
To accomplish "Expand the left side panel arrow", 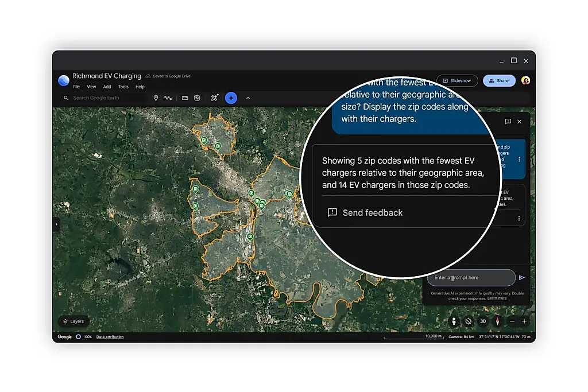I will point(56,224).
